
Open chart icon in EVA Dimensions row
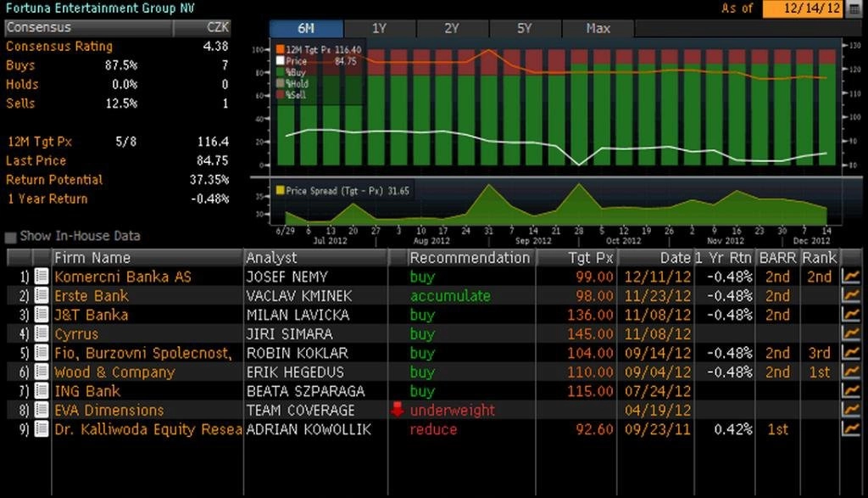tap(850, 410)
